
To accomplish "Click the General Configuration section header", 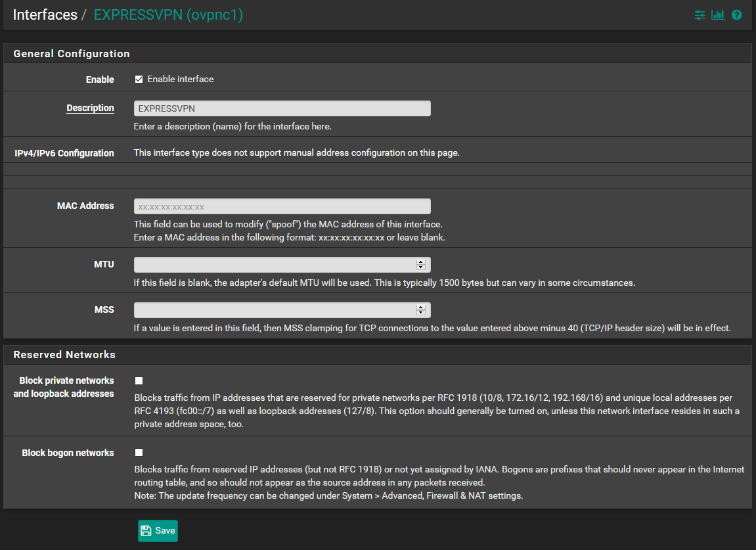I will coord(72,54).
